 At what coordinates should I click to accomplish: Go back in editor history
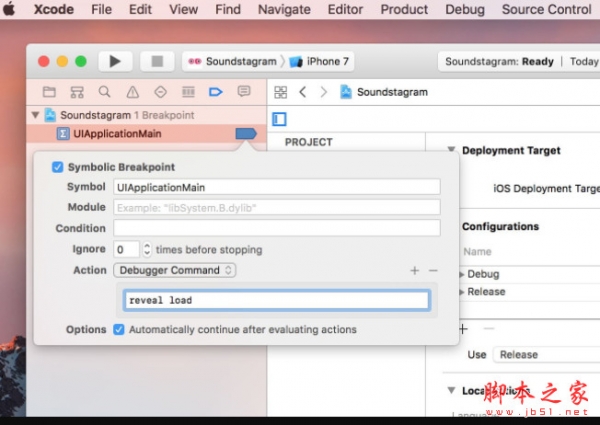(303, 92)
